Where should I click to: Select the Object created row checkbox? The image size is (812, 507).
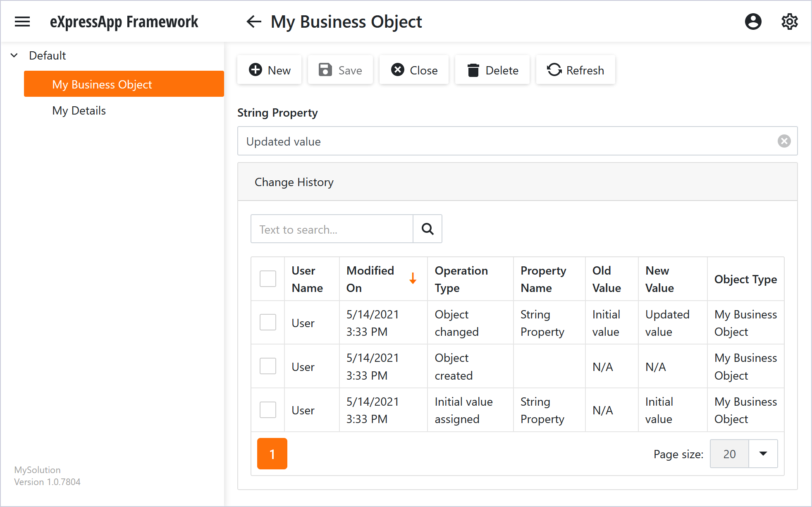tap(268, 366)
